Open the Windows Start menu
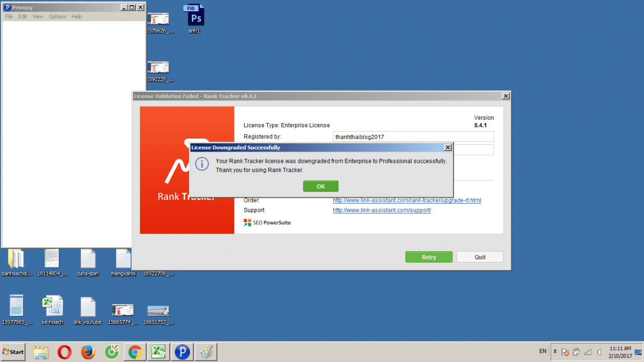Viewport: 644px width, 362px height. coord(13,352)
